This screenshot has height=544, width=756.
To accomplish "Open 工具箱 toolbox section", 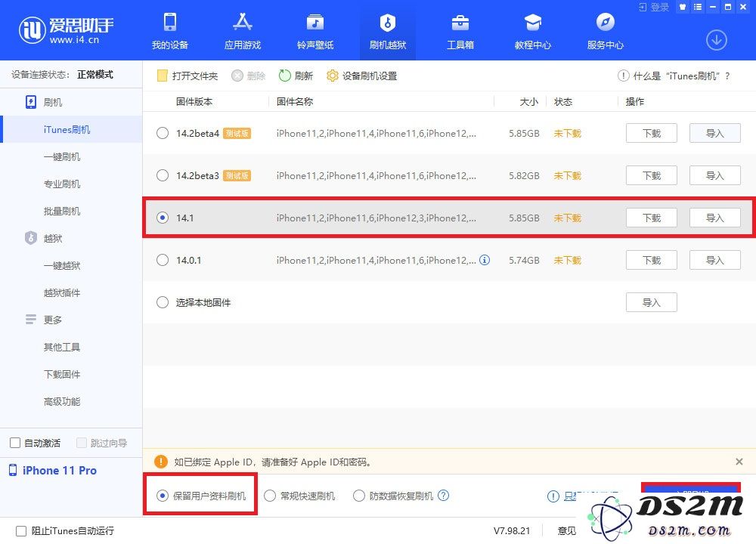I will pyautogui.click(x=460, y=32).
